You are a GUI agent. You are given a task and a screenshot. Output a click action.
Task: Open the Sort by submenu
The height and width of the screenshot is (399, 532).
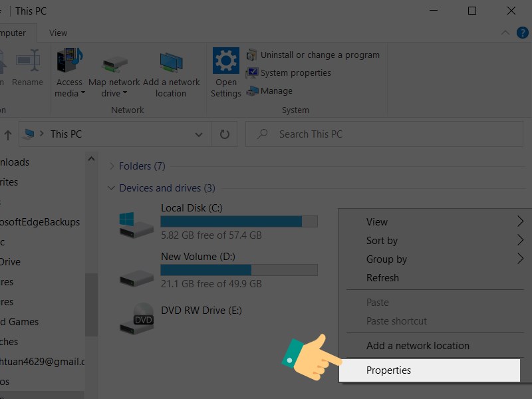coord(382,241)
